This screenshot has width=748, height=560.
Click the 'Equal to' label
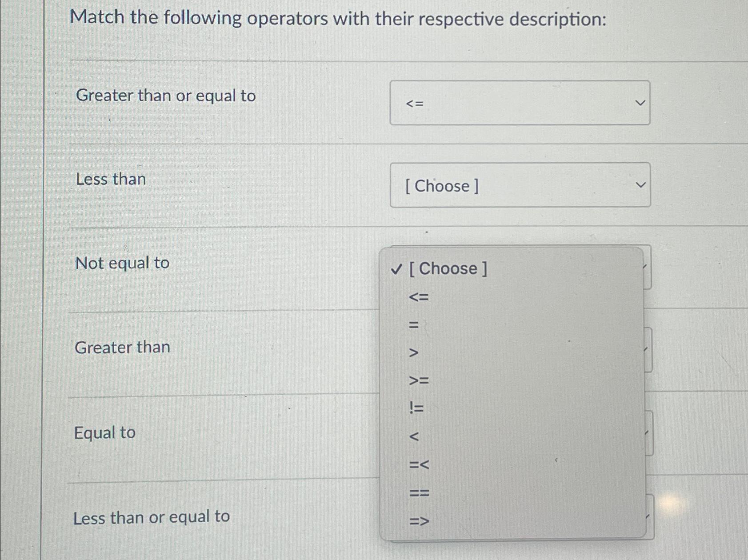tap(104, 433)
